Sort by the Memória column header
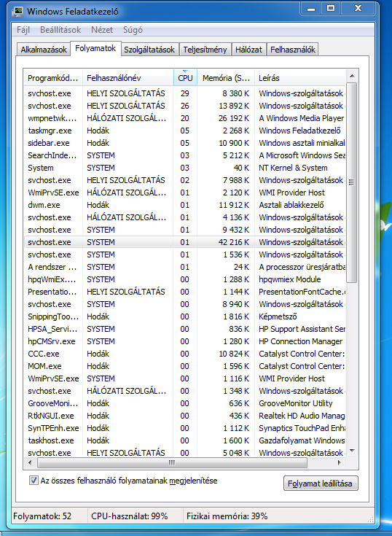 click(x=226, y=78)
